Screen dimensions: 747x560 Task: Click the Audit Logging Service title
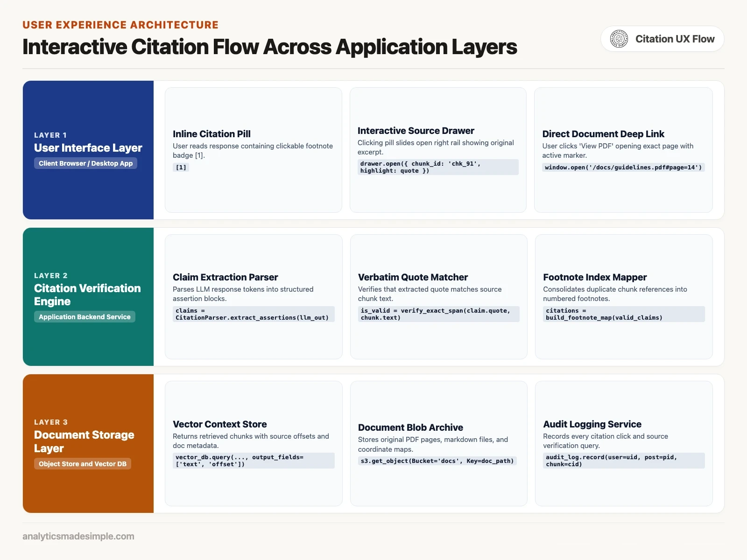[x=592, y=424]
